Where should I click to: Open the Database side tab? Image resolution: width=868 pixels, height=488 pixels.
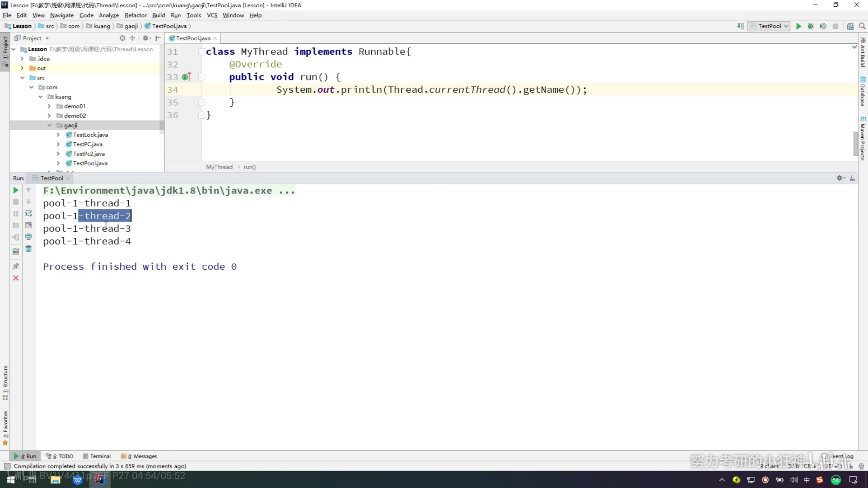(x=863, y=91)
